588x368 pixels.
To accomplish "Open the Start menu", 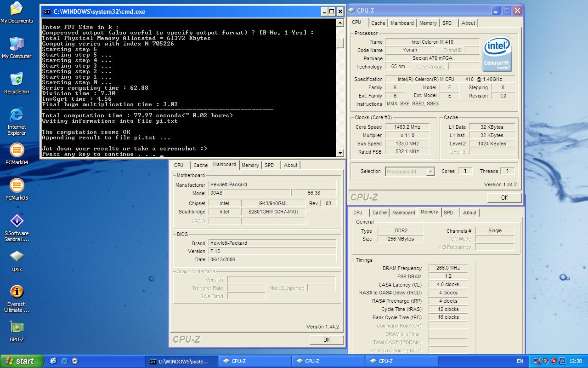I will tap(22, 361).
